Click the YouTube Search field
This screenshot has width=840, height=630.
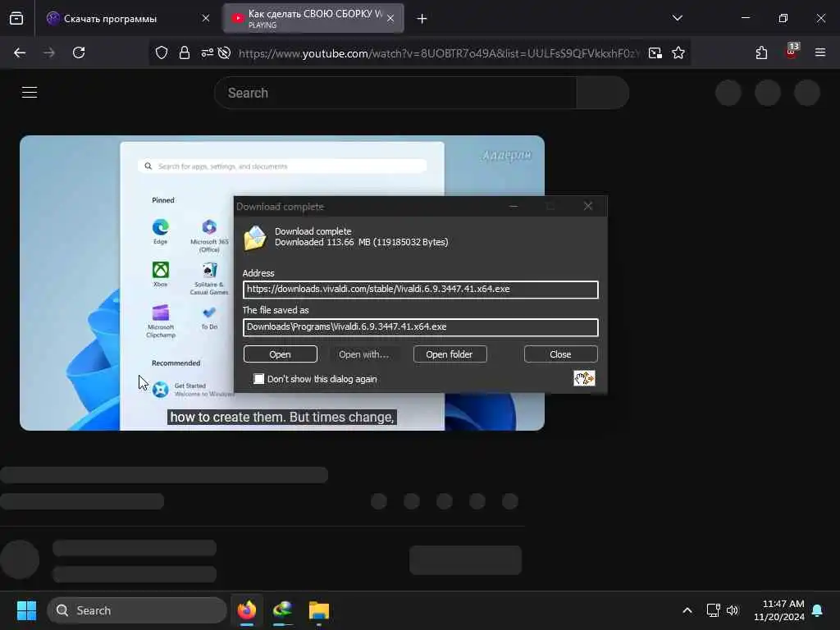coord(395,93)
